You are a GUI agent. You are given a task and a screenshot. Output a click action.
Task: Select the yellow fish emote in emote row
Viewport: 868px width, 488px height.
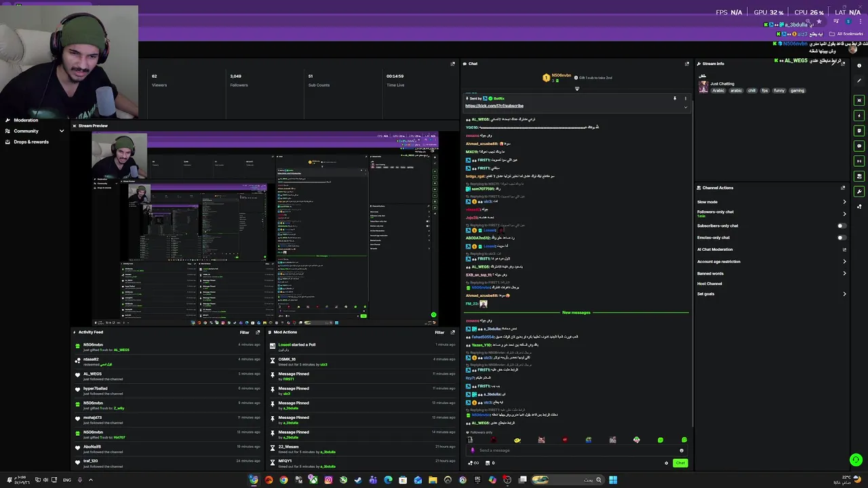[x=517, y=440]
